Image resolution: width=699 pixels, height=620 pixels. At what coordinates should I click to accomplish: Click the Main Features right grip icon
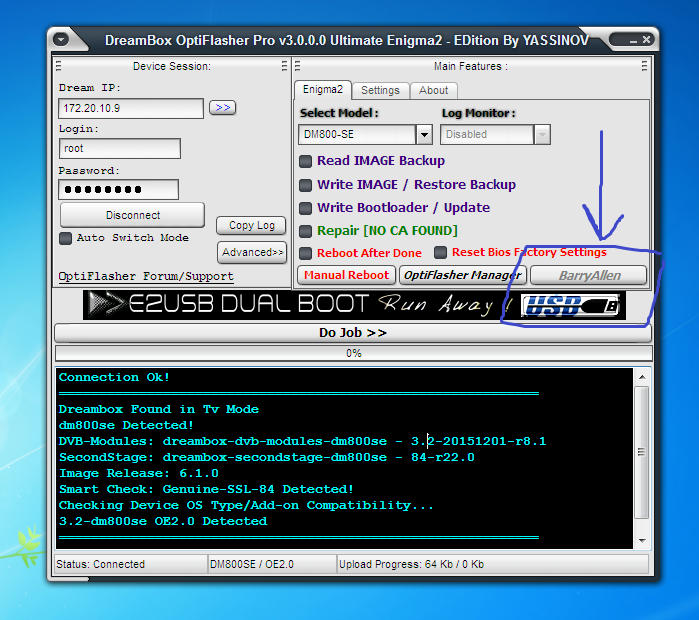(x=644, y=66)
